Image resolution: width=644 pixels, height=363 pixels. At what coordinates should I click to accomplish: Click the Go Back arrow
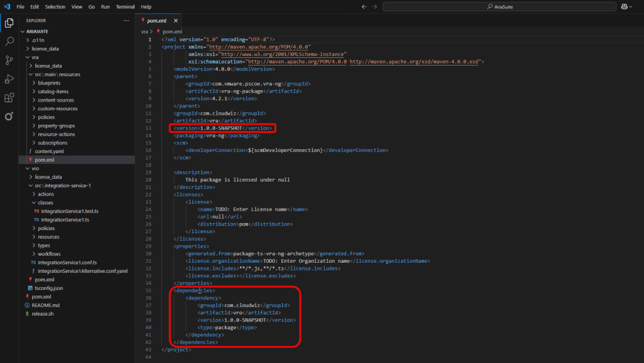pyautogui.click(x=364, y=6)
